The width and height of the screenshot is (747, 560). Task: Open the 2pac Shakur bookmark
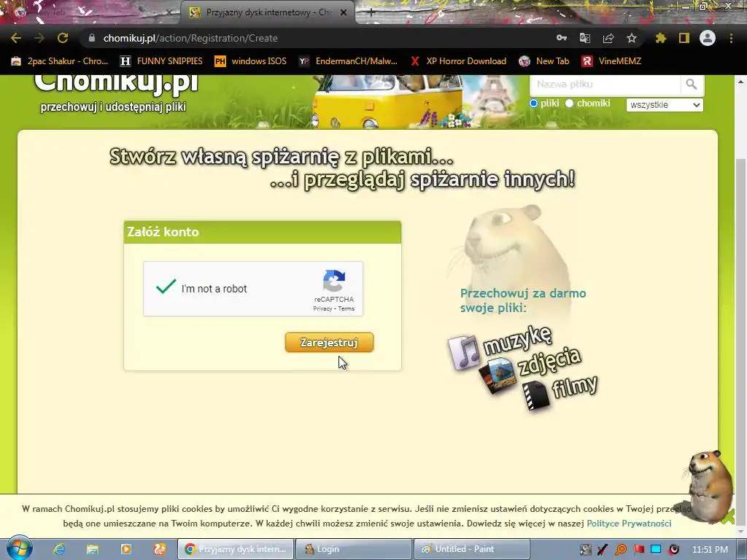click(x=60, y=61)
